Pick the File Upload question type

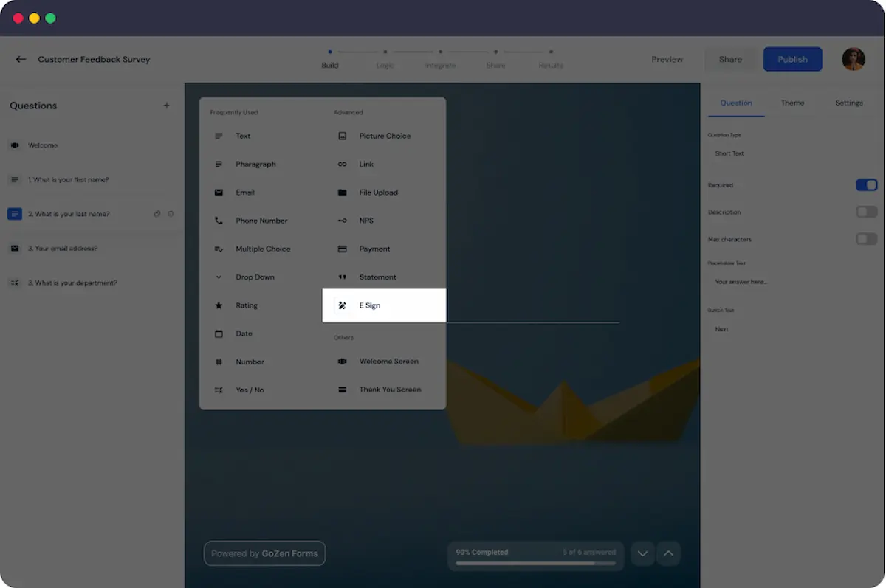point(377,193)
